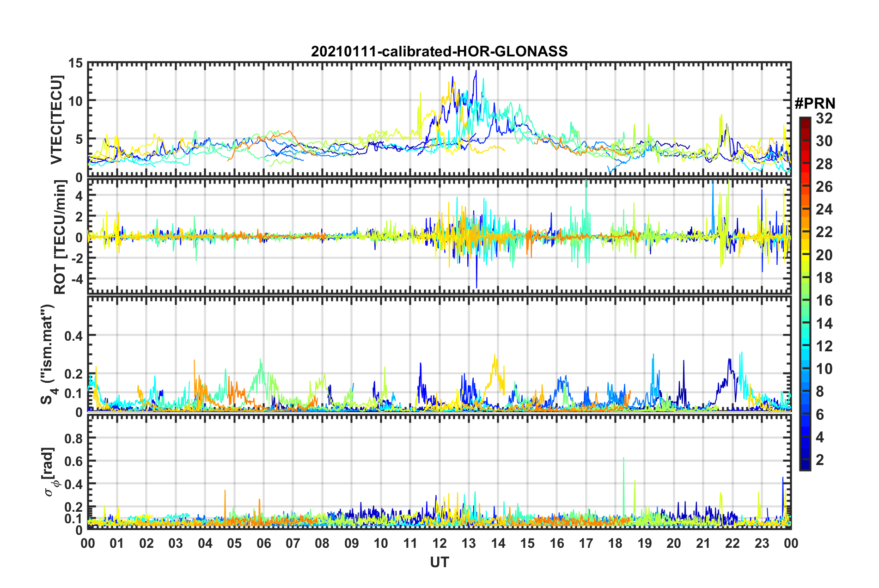
Task: Click the 05 hour label on the UT axis
Action: pos(234,543)
